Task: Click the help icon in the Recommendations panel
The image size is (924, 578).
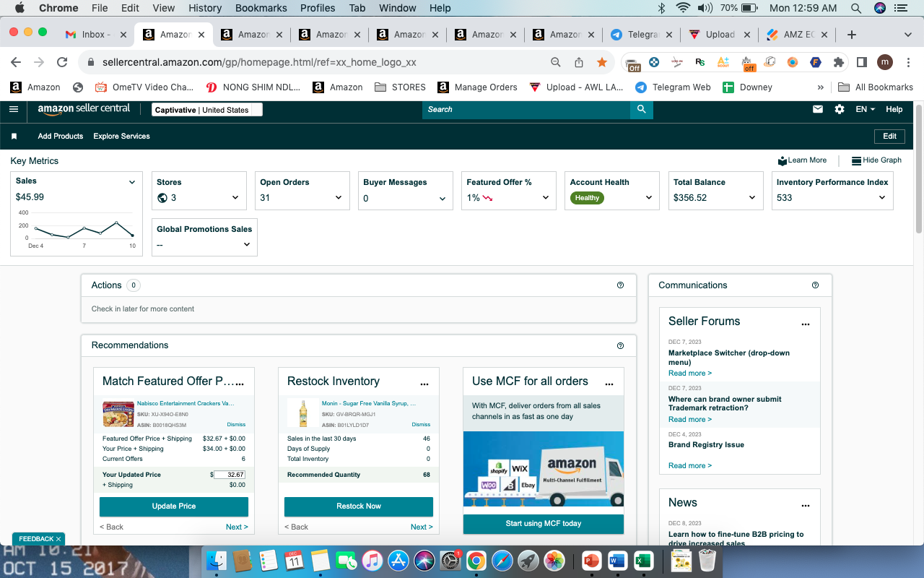Action: [x=620, y=345]
